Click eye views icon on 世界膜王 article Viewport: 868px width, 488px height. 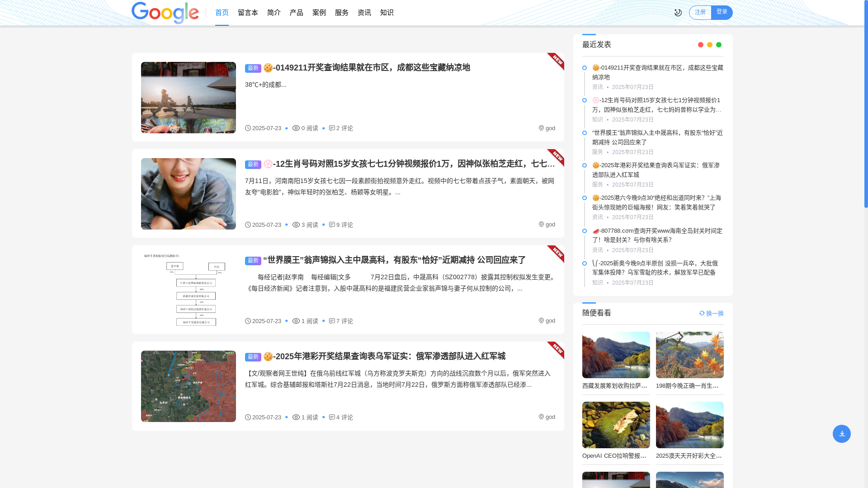click(x=296, y=321)
